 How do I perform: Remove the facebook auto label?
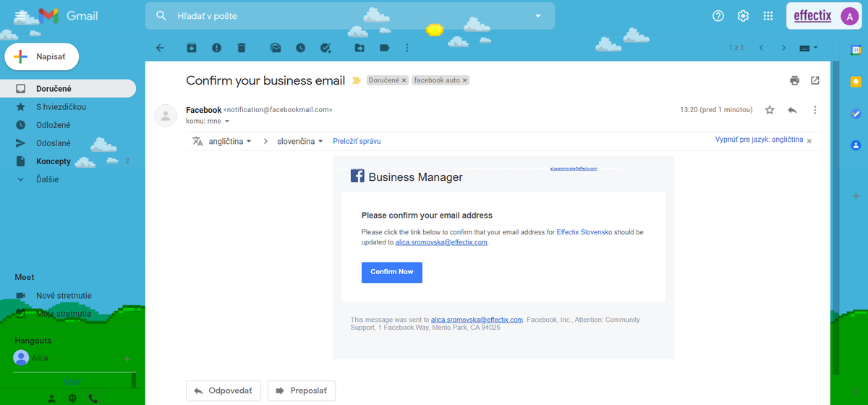point(465,80)
